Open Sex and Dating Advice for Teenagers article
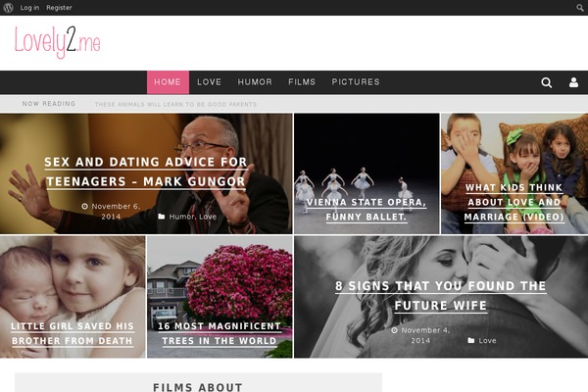 click(x=146, y=171)
